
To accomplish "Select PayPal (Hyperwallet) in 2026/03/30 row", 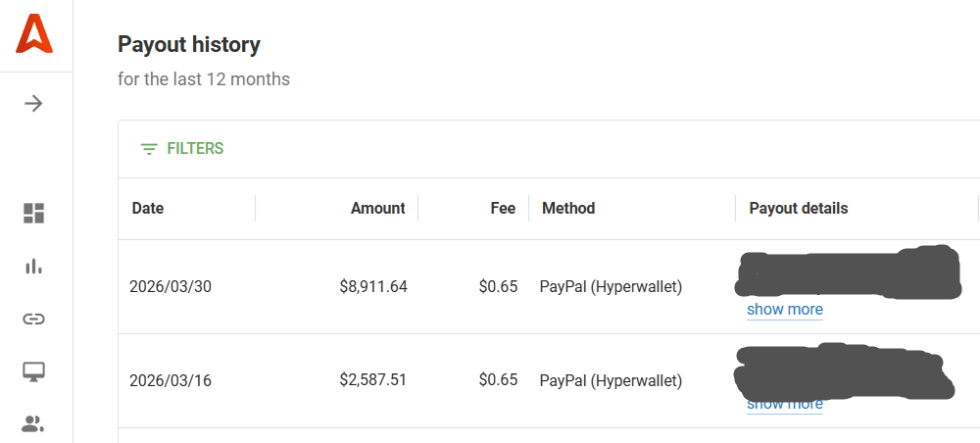I will [x=611, y=287].
